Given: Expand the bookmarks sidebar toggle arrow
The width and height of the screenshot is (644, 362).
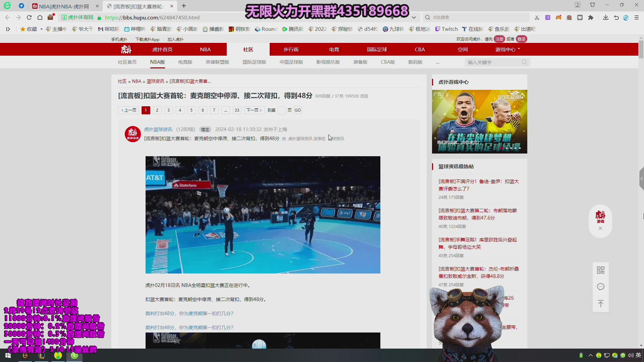Looking at the screenshot, I should [x=8, y=29].
